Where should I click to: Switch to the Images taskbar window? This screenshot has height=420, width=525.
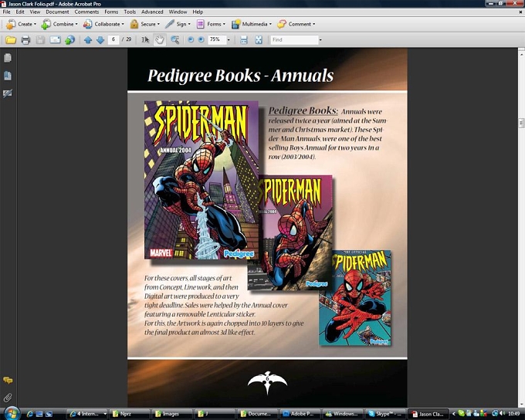(171, 414)
